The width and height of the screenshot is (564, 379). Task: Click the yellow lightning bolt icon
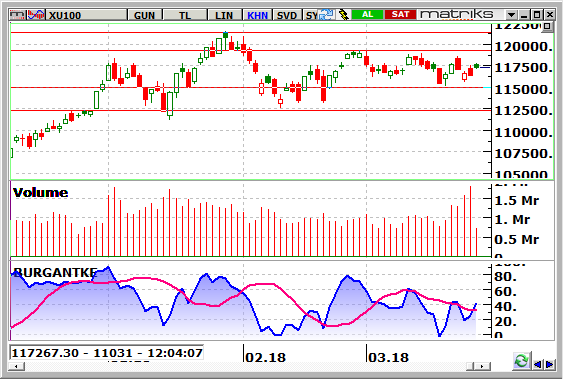click(344, 15)
